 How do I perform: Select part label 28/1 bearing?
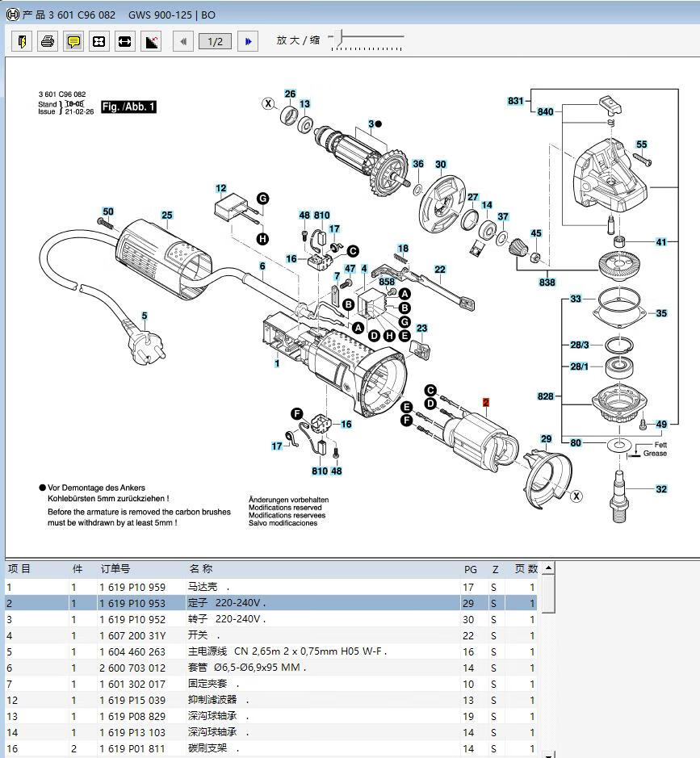pyautogui.click(x=579, y=366)
